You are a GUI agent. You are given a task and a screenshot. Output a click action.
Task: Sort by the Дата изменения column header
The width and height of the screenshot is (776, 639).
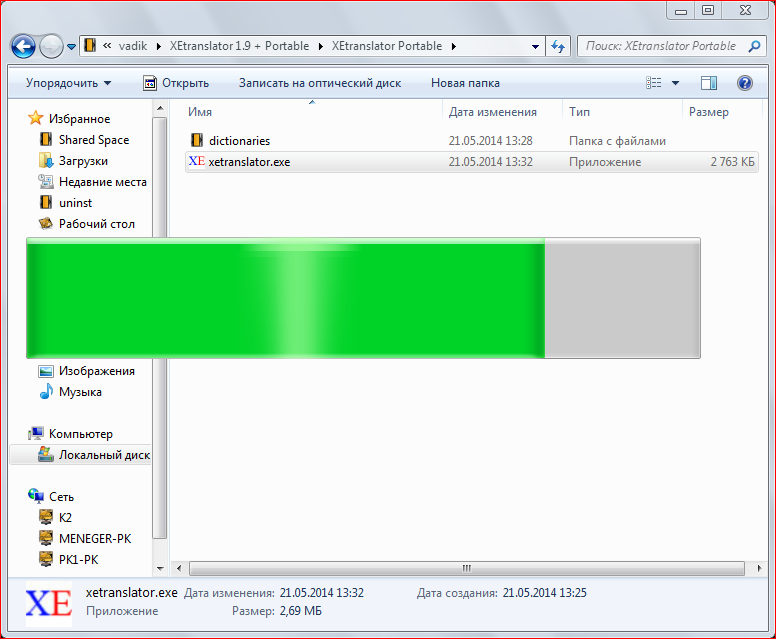(492, 112)
